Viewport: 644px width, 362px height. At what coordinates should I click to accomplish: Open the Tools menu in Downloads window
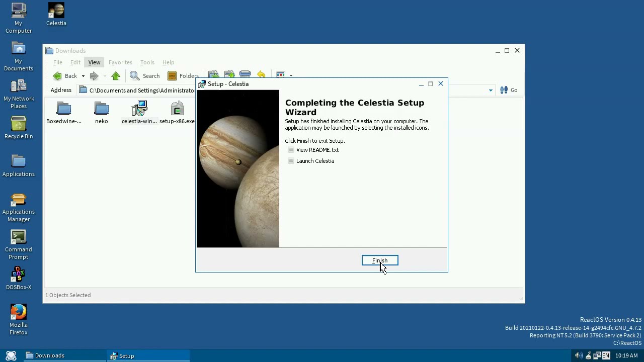click(147, 62)
